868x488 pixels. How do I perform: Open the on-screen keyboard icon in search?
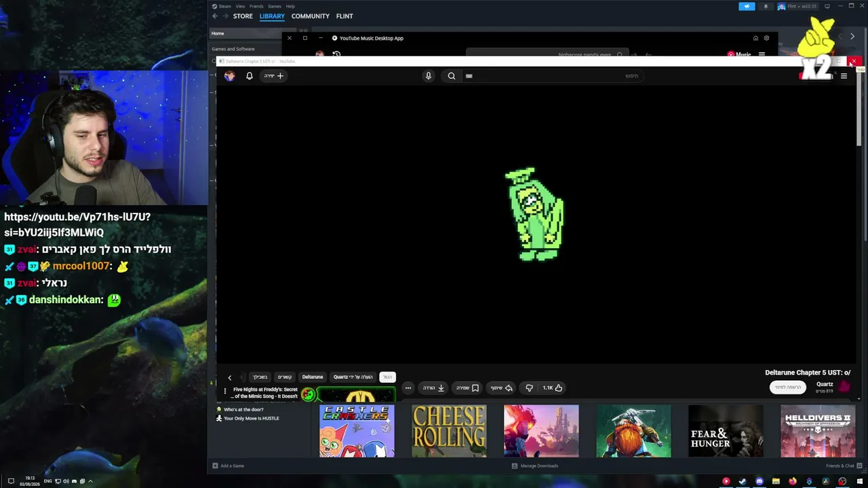coord(469,76)
